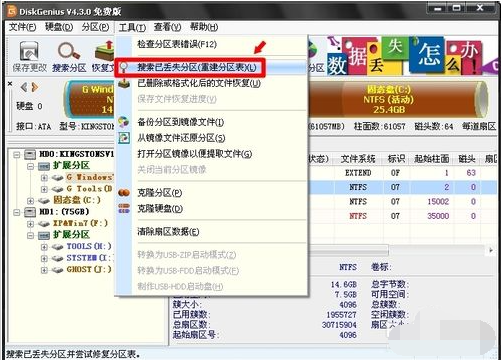This screenshot has height=360, width=501.
Task: Click the 恢复文件 toolbar icon
Action: (x=104, y=52)
